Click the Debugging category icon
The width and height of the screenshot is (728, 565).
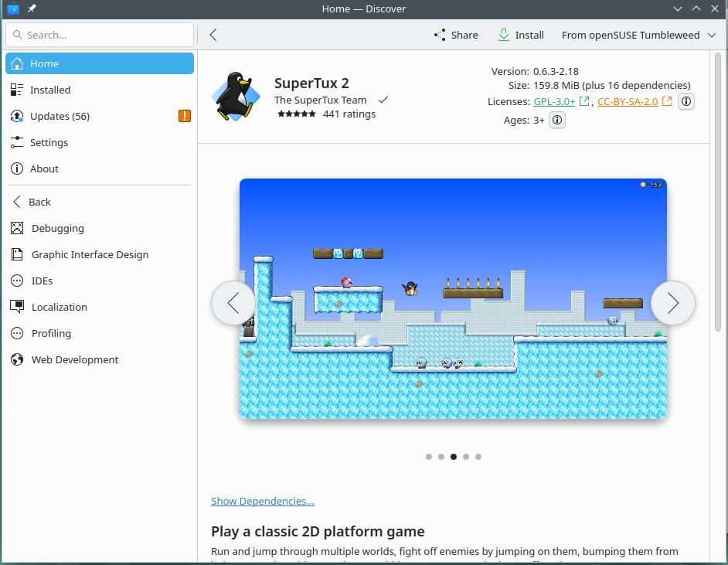coord(17,228)
